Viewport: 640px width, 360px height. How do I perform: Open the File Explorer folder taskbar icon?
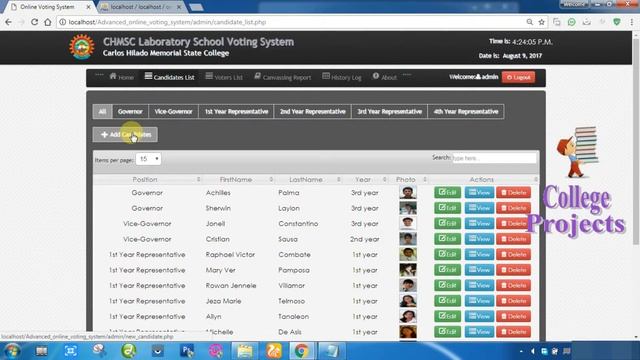coord(245,351)
